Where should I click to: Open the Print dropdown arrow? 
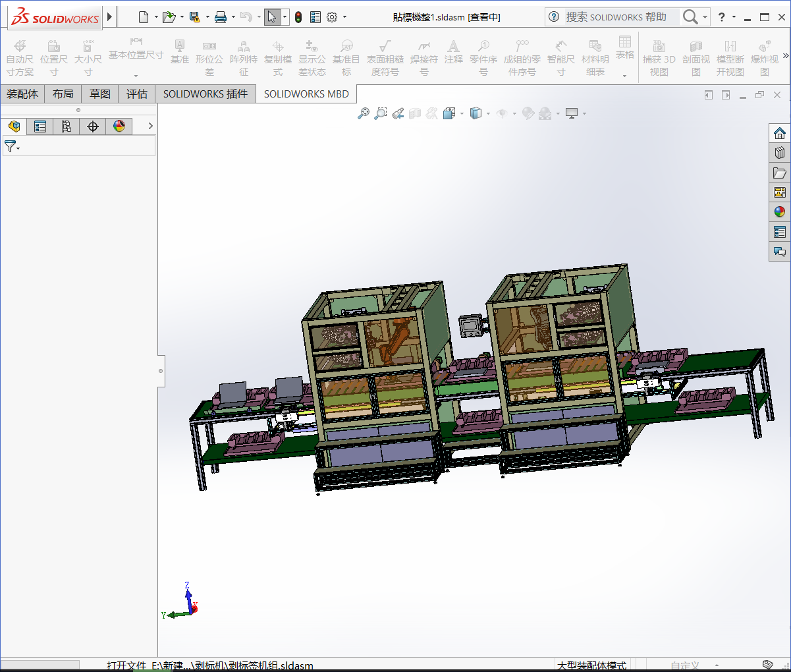click(233, 17)
